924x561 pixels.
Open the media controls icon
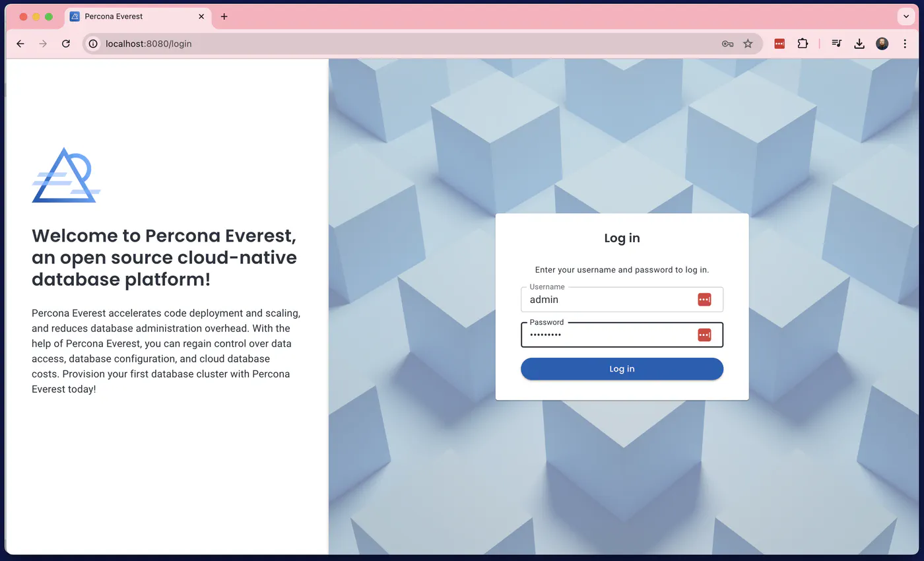pyautogui.click(x=837, y=44)
